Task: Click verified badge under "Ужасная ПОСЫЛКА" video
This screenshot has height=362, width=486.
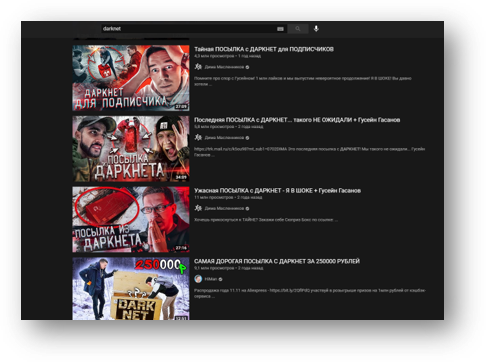Action: 247,208
